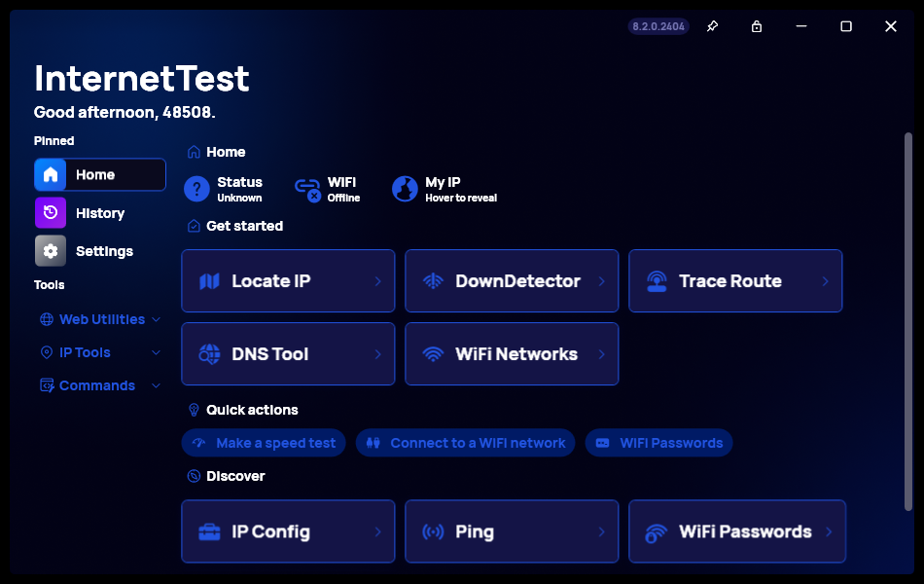Open the DNS Tool card
The height and width of the screenshot is (584, 924).
[x=288, y=354]
